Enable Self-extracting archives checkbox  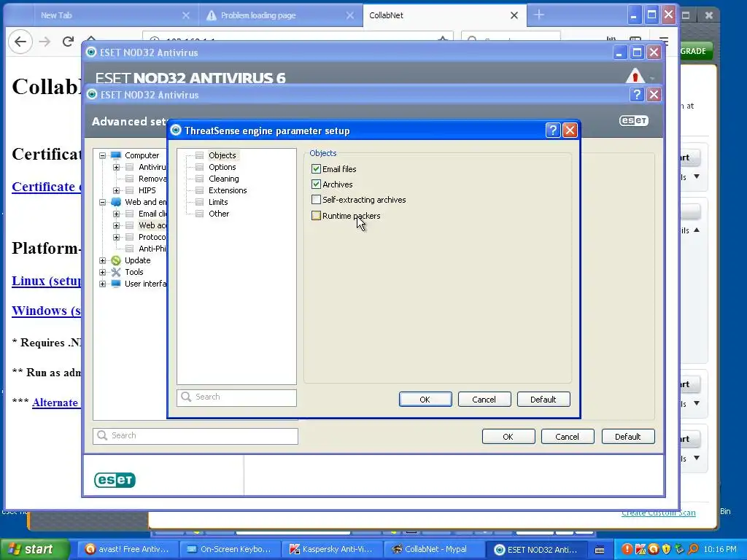click(316, 200)
